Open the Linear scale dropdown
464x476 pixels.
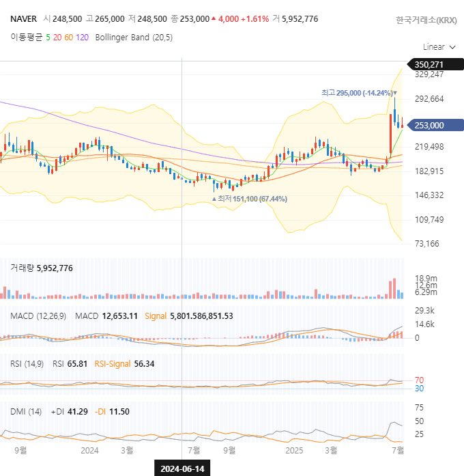pyautogui.click(x=439, y=47)
